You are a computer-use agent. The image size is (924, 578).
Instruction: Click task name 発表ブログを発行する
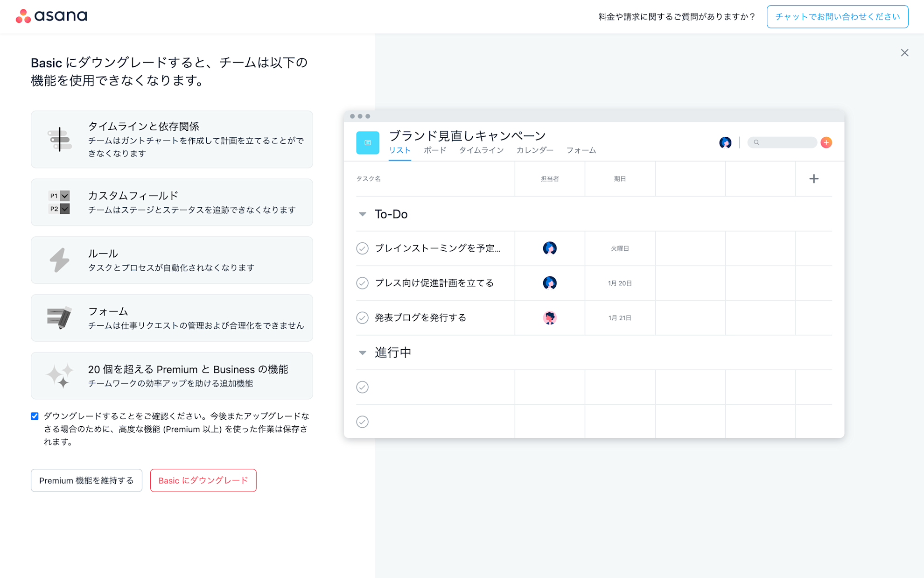click(x=420, y=317)
